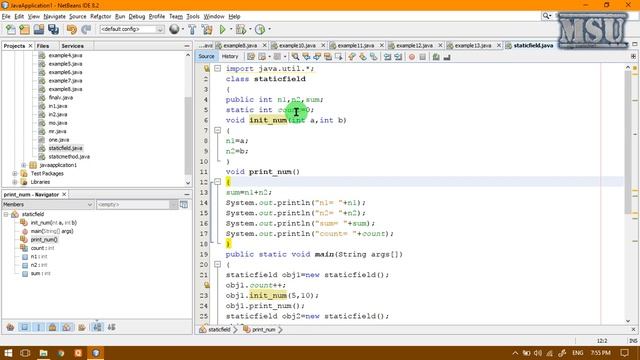Switch to the example12.java tab

coord(414,45)
